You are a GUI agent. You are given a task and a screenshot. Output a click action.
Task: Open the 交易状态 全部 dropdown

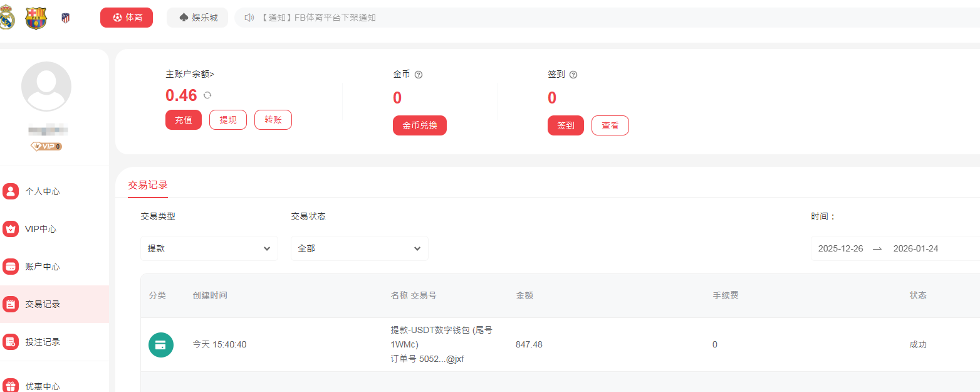tap(359, 248)
